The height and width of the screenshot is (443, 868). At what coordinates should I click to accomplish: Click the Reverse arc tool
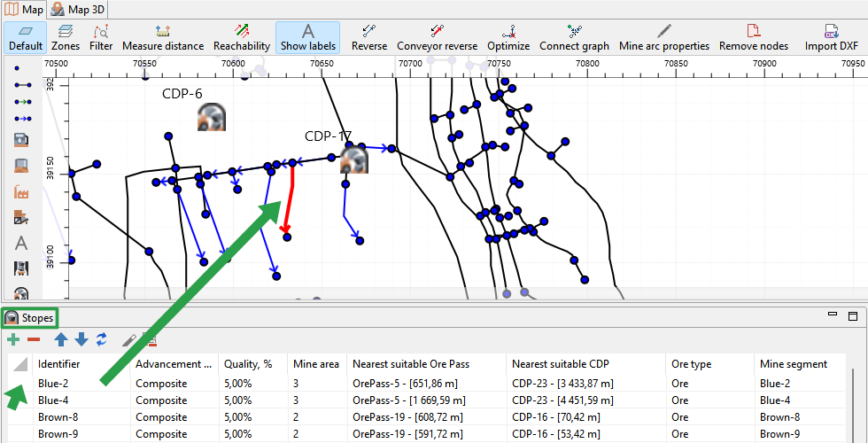click(x=369, y=37)
